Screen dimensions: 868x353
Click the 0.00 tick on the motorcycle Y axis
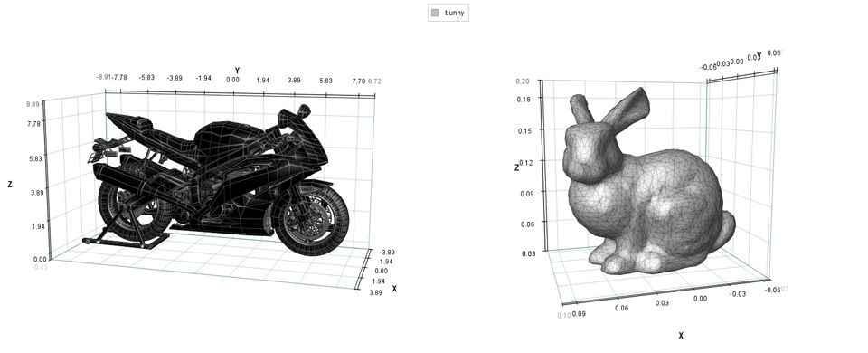[x=232, y=80]
